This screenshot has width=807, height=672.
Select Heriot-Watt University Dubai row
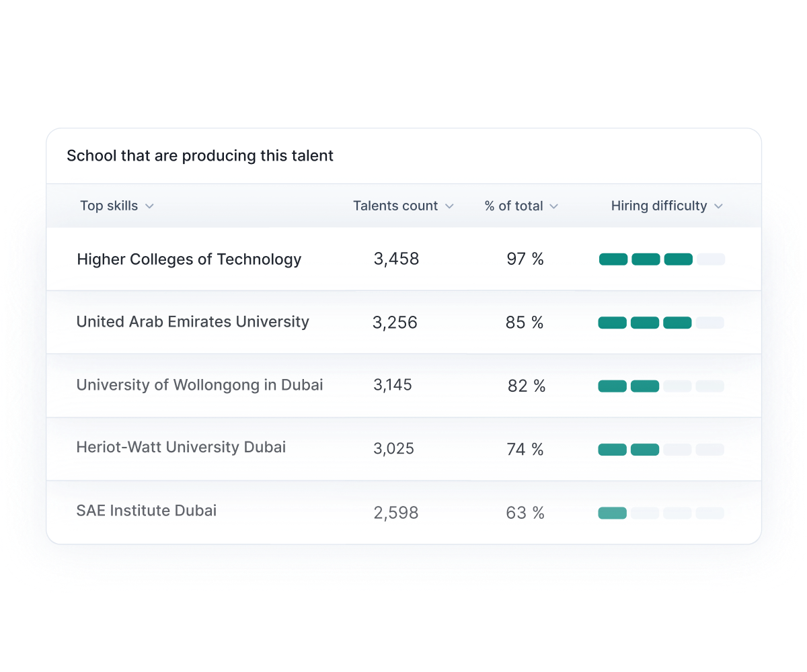coord(181,448)
